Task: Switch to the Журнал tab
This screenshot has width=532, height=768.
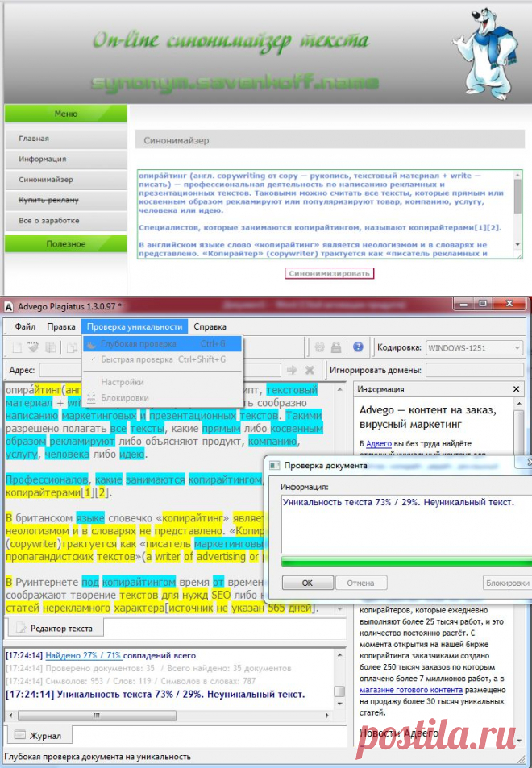Action: point(38,735)
